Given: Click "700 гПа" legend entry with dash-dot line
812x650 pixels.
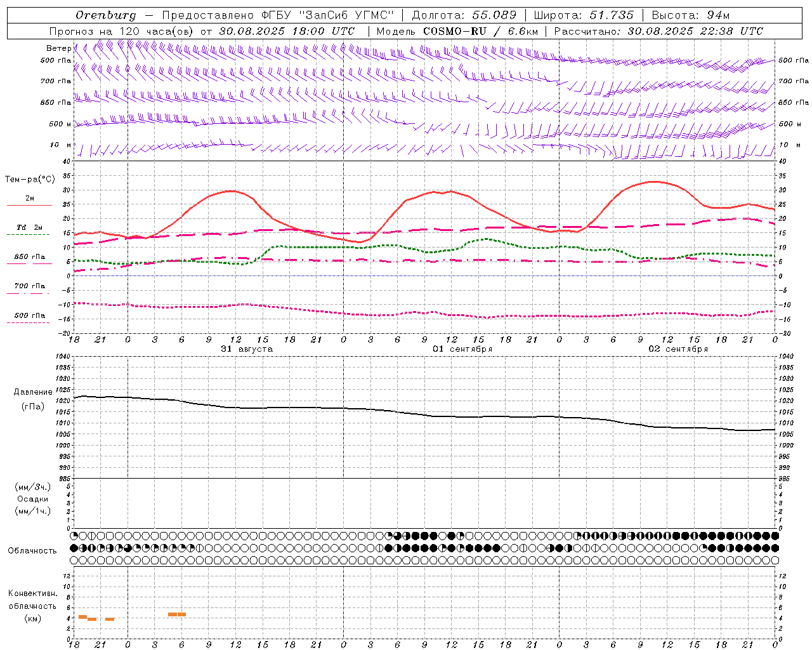Looking at the screenshot, I should point(29,286).
